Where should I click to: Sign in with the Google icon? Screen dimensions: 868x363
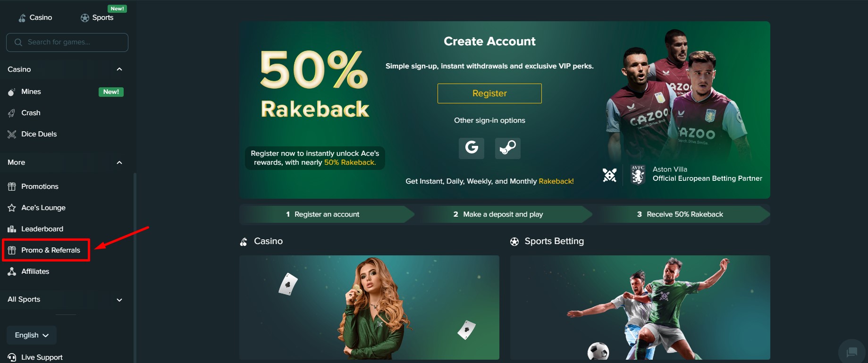[x=471, y=148]
